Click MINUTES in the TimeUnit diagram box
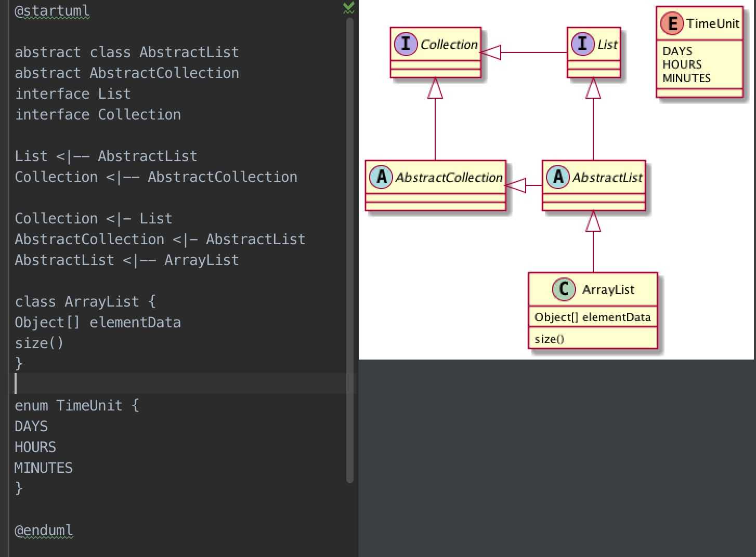756x557 pixels. click(687, 78)
